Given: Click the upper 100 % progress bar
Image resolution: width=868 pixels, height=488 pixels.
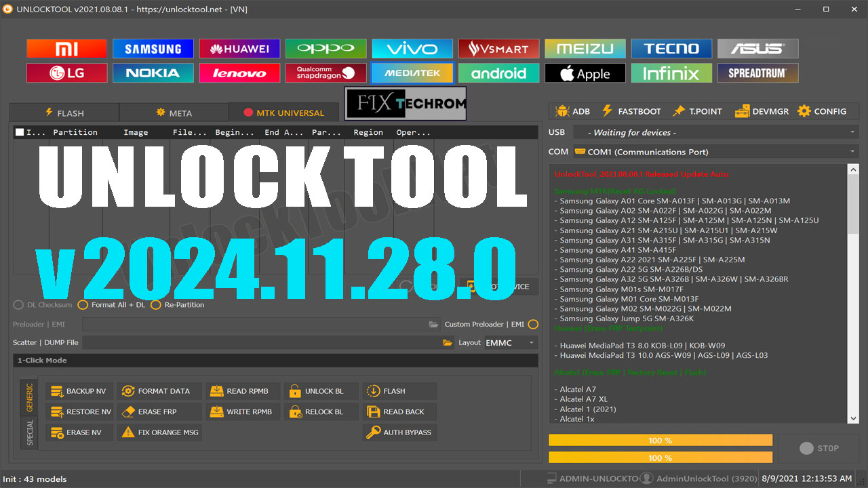Looking at the screenshot, I should click(x=660, y=441).
